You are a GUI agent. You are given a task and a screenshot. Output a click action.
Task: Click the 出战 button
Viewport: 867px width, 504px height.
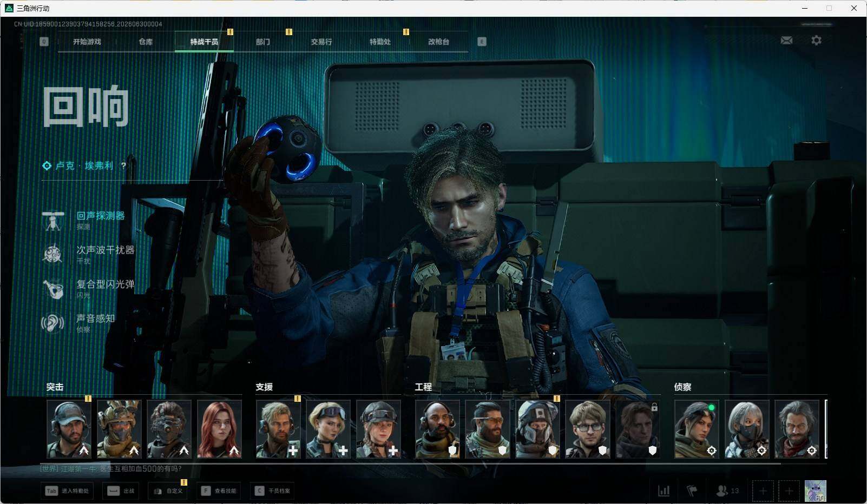(x=121, y=491)
